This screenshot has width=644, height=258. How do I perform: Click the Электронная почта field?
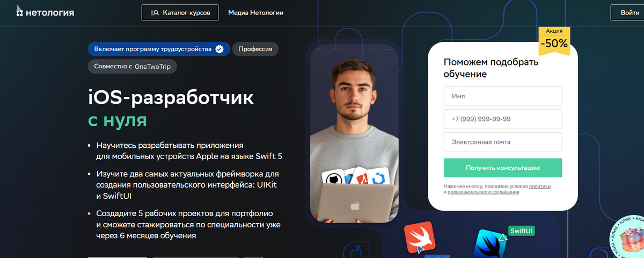tap(503, 142)
